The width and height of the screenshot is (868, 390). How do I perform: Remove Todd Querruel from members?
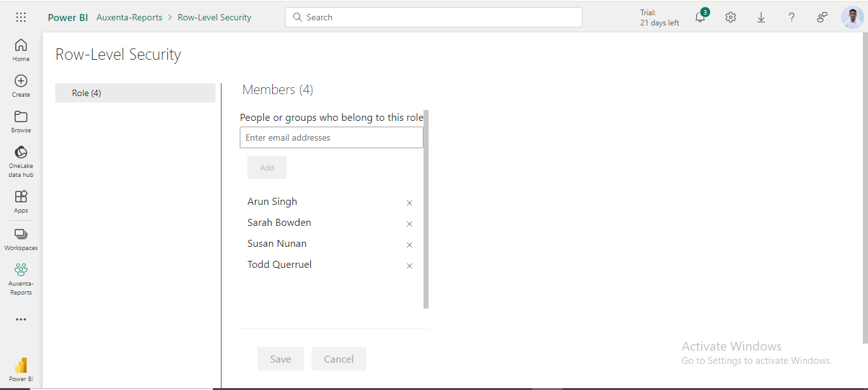point(410,266)
